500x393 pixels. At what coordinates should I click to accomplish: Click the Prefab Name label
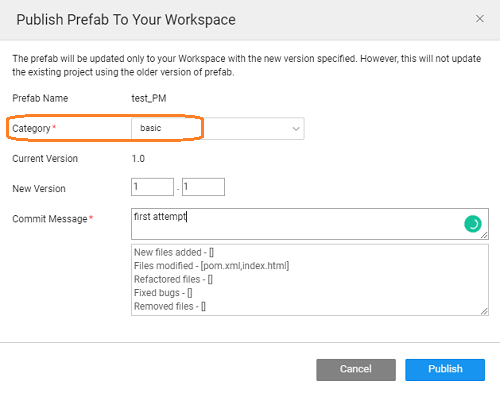[x=40, y=98]
